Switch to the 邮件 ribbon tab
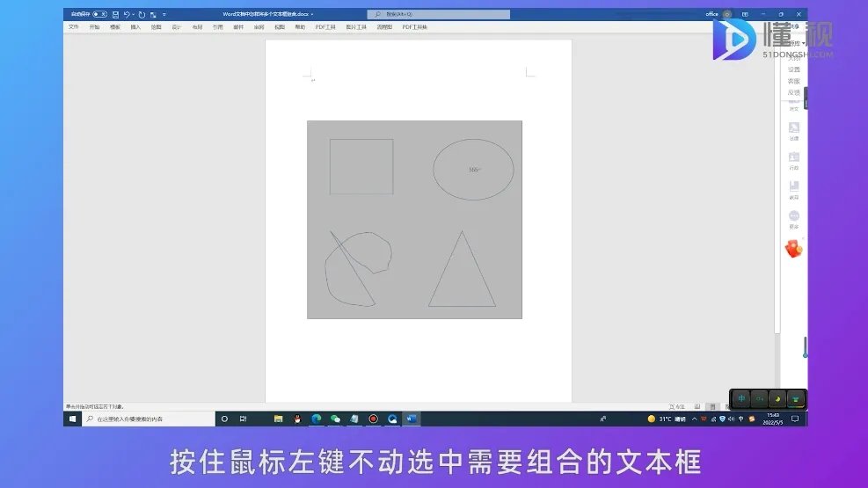Image resolution: width=868 pixels, height=488 pixels. coord(238,26)
